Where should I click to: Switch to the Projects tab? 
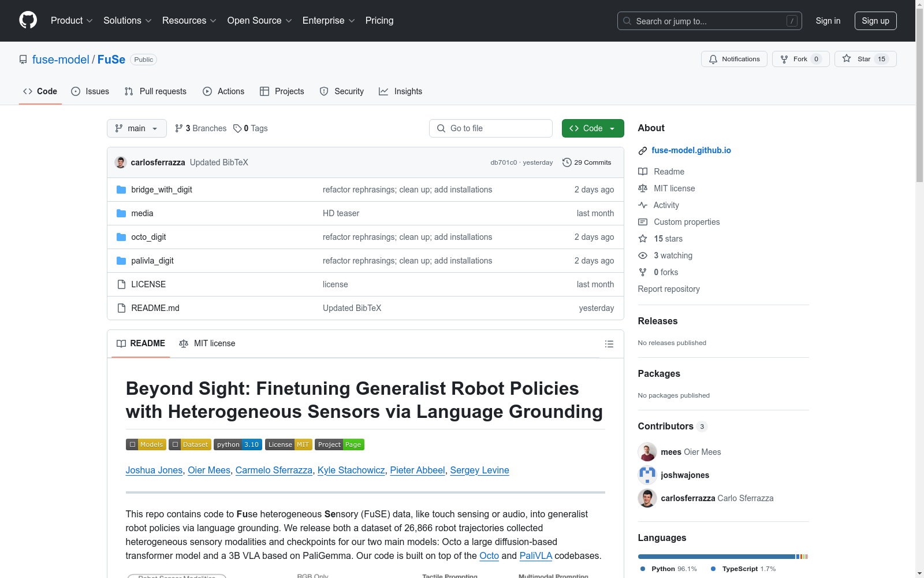point(282,91)
